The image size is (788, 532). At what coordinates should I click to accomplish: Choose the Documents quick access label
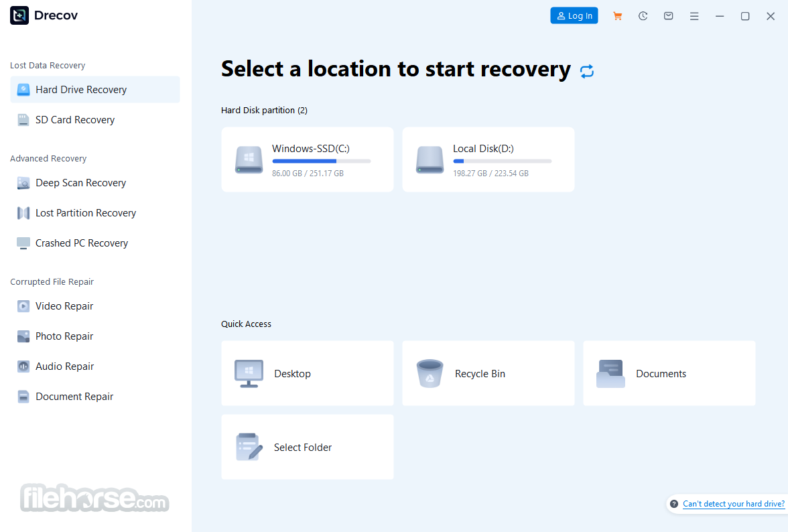pos(661,374)
